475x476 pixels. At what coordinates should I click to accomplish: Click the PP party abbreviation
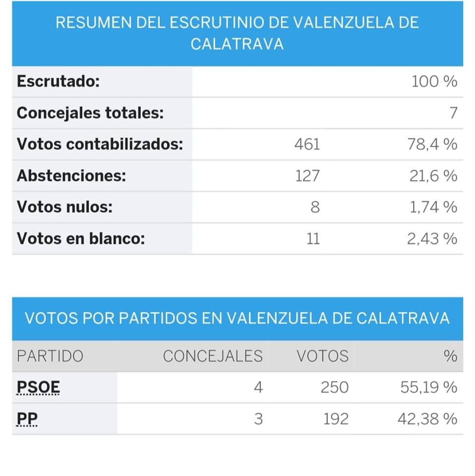tap(27, 419)
